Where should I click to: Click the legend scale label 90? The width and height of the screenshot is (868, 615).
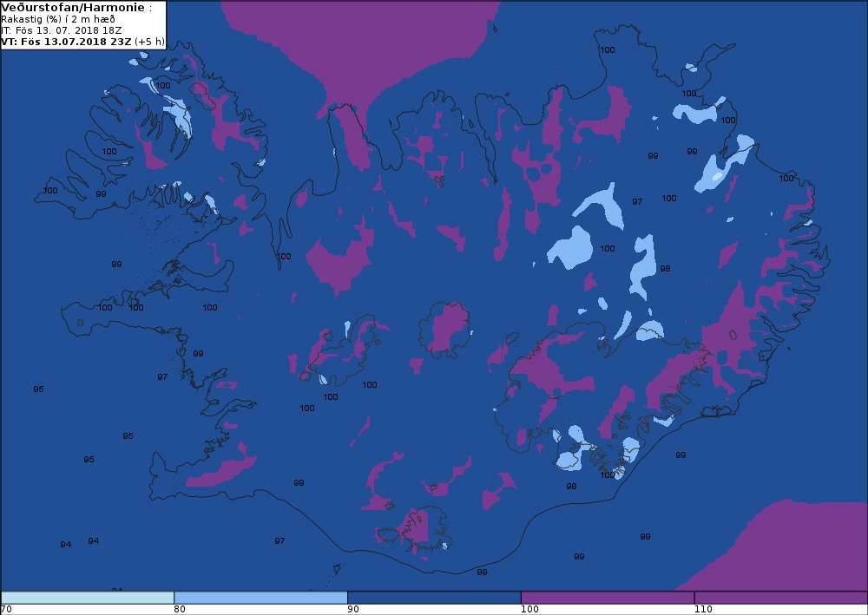pos(353,609)
